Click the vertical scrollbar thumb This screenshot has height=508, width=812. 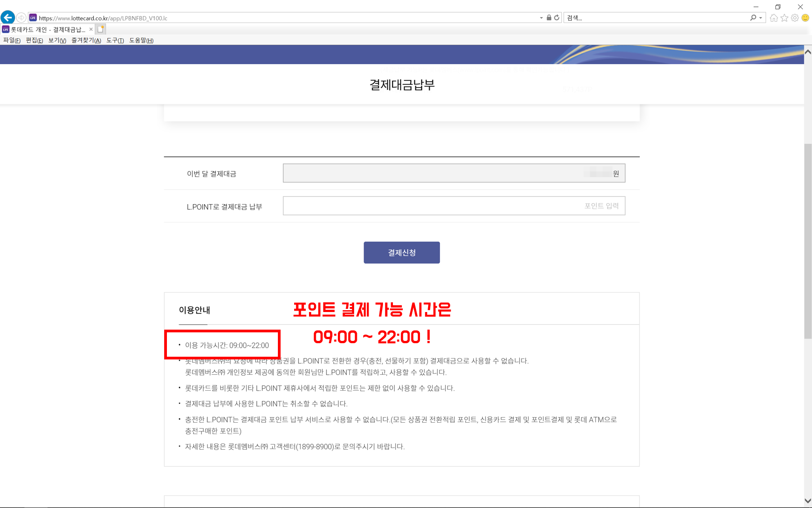[808, 241]
